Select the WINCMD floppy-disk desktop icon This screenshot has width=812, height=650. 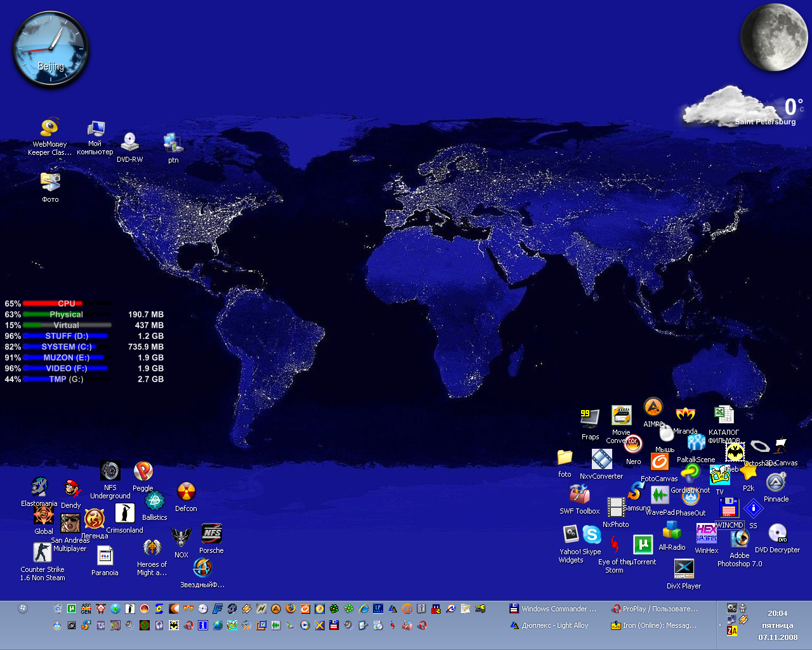729,508
